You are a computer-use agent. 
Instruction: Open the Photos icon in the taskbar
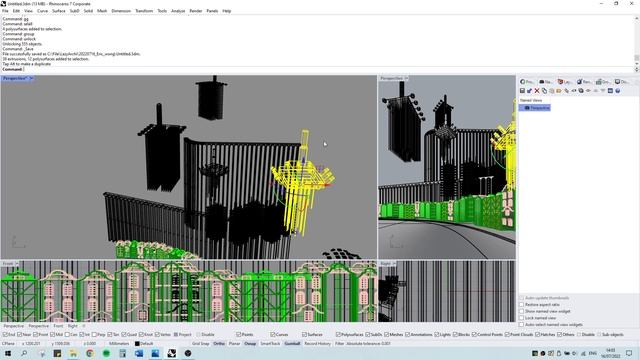tap(155, 353)
